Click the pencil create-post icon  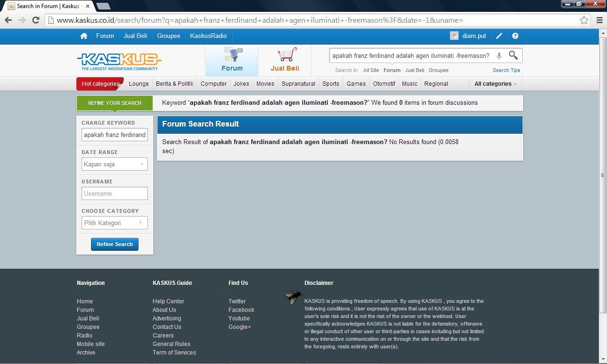click(499, 36)
